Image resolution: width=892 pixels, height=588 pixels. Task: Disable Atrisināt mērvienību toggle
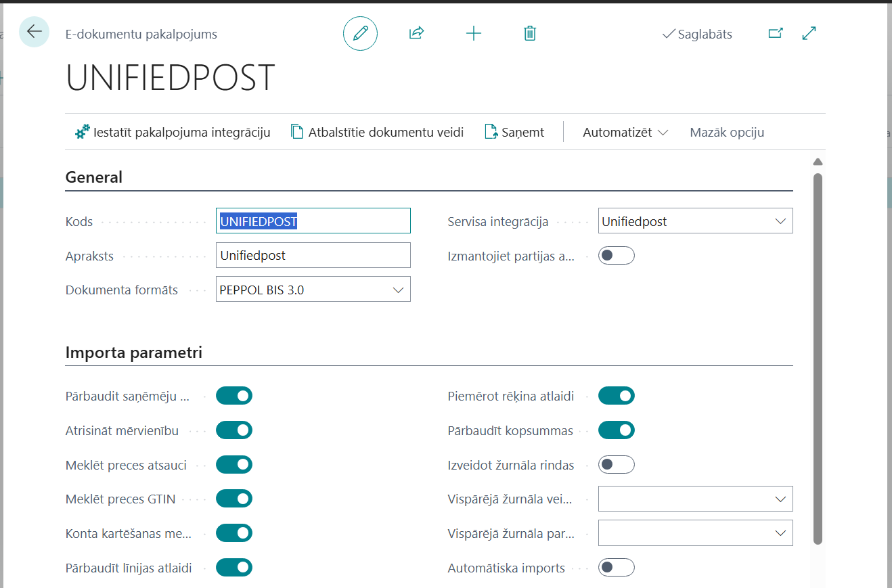(234, 430)
